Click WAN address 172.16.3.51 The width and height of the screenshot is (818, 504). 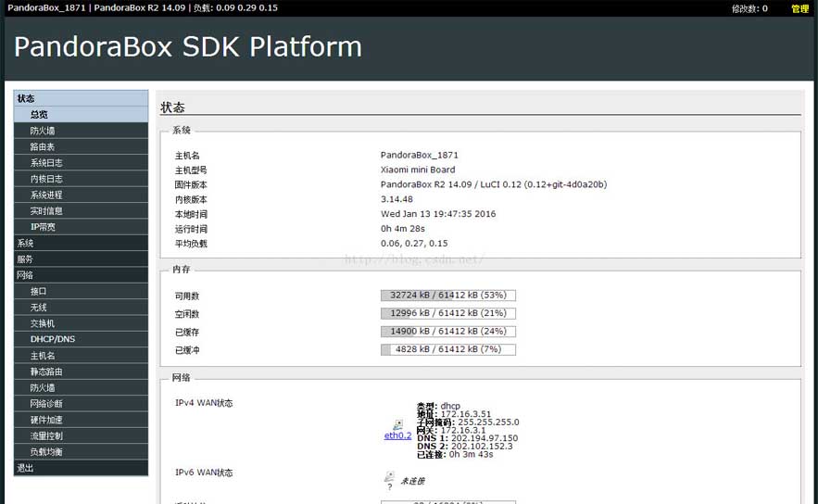click(466, 414)
